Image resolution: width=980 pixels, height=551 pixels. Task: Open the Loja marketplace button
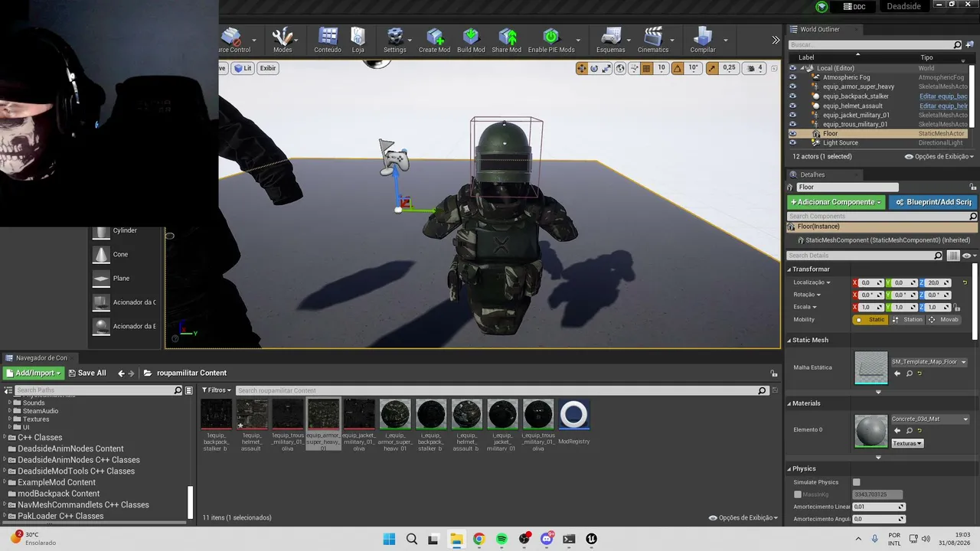358,40
